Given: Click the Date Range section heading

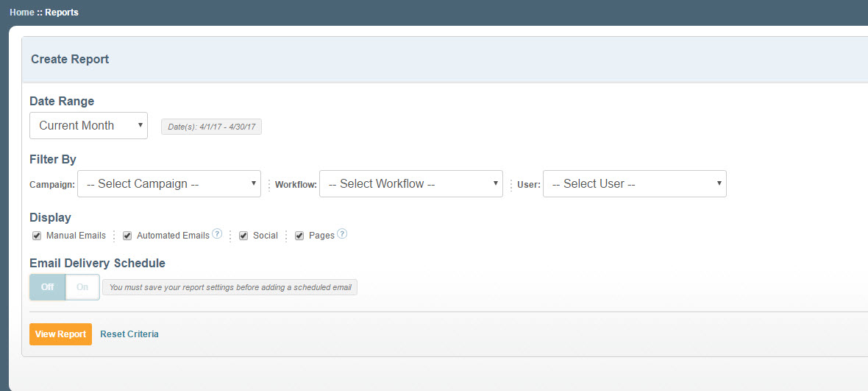Looking at the screenshot, I should [62, 102].
